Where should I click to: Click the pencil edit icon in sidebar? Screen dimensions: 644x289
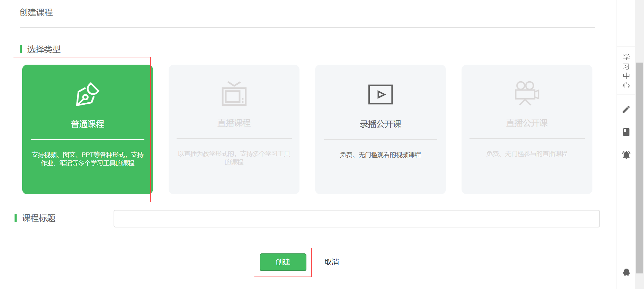point(626,109)
